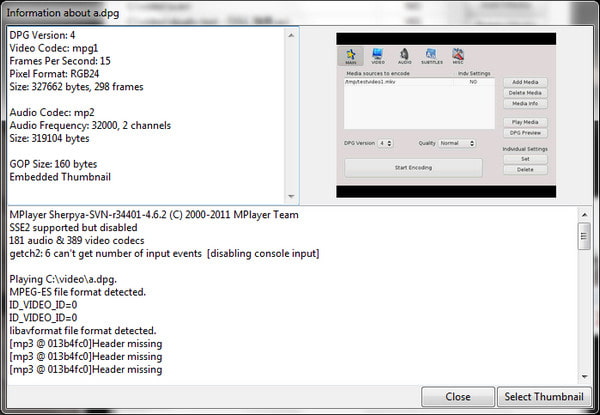Click the MPlayer log scrollbar up arrow
The height and width of the screenshot is (415, 600).
[x=584, y=215]
